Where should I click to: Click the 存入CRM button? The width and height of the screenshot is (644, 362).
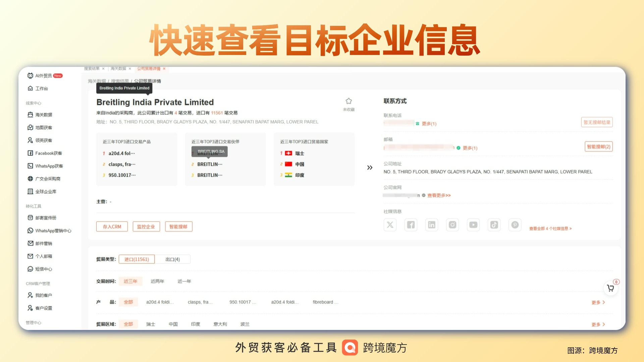point(112,226)
